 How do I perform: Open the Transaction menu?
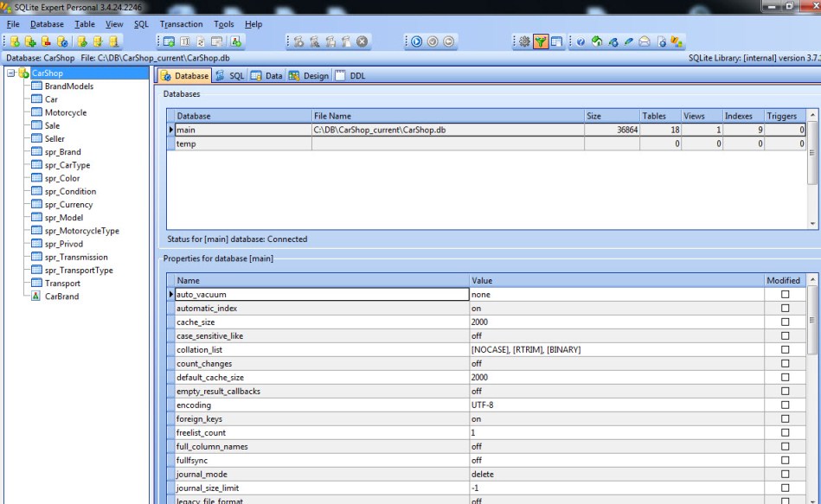tap(181, 24)
